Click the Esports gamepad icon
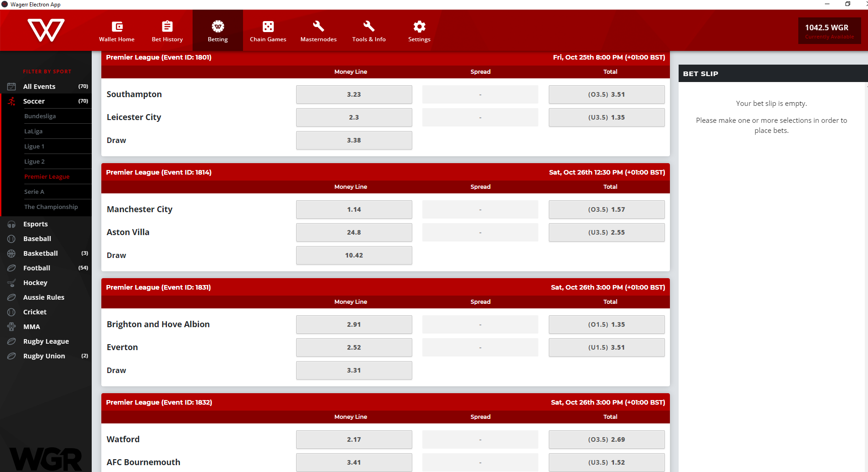This screenshot has height=472, width=868. tap(11, 224)
